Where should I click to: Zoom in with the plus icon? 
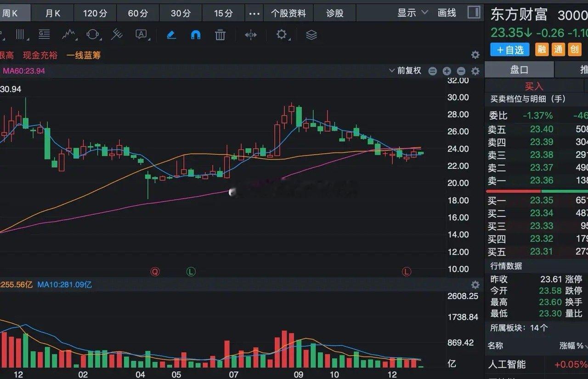click(446, 71)
